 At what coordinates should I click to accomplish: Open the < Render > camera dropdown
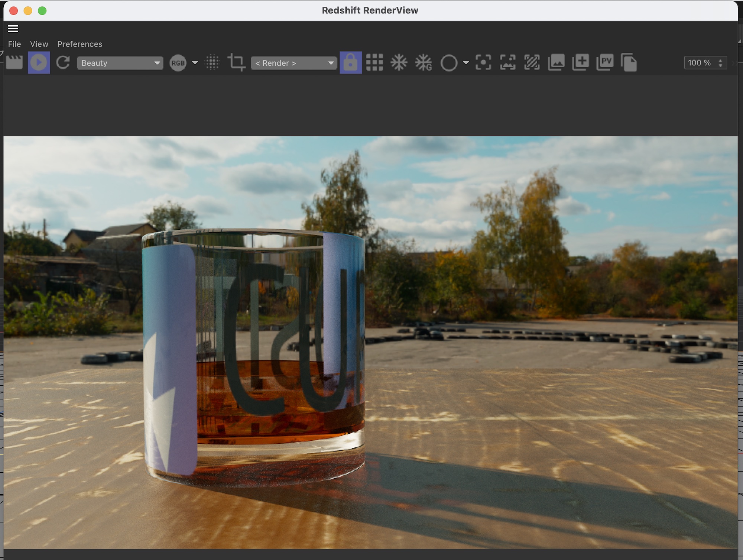[x=293, y=63]
